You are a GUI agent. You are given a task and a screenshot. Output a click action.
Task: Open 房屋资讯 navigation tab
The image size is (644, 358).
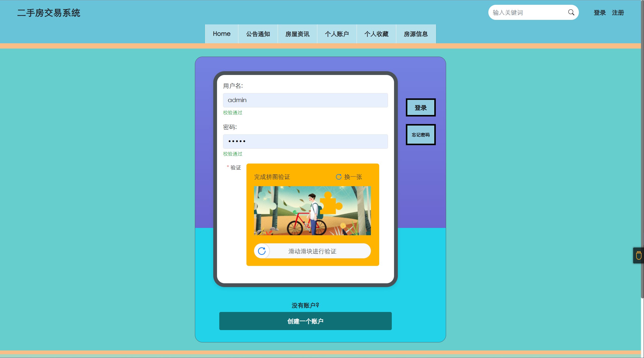(x=297, y=34)
